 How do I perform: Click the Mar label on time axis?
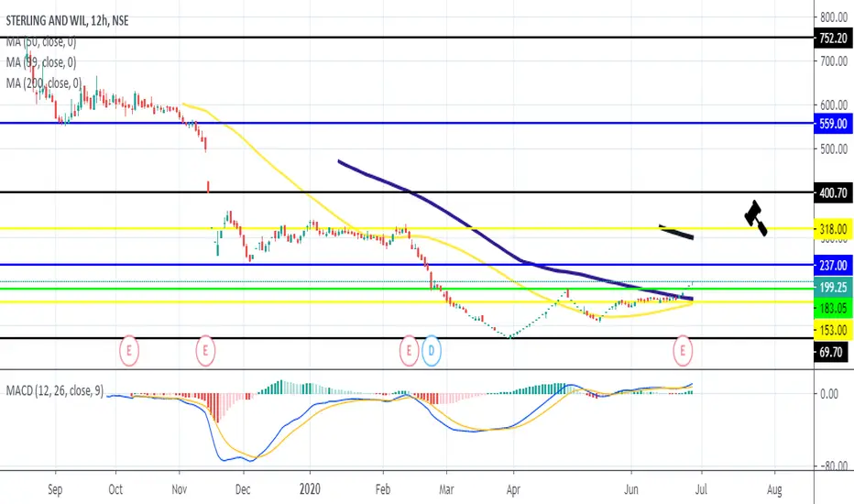[x=446, y=489]
